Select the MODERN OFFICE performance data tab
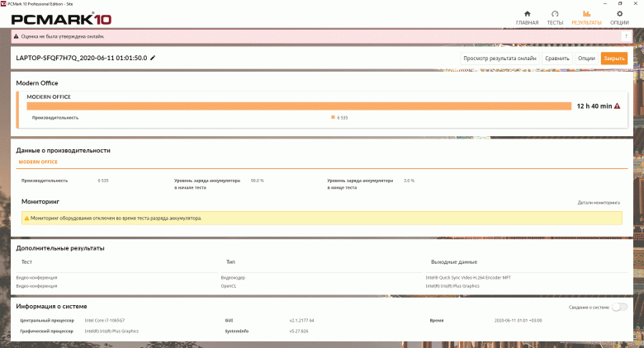Image resolution: width=644 pixels, height=348 pixels. [38, 162]
